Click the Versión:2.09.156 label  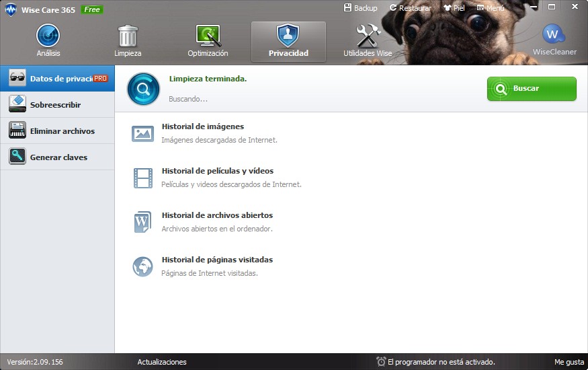pyautogui.click(x=35, y=362)
